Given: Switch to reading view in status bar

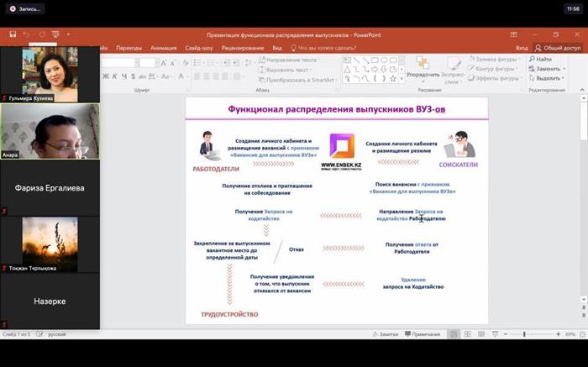Looking at the screenshot, I should coord(480,334).
